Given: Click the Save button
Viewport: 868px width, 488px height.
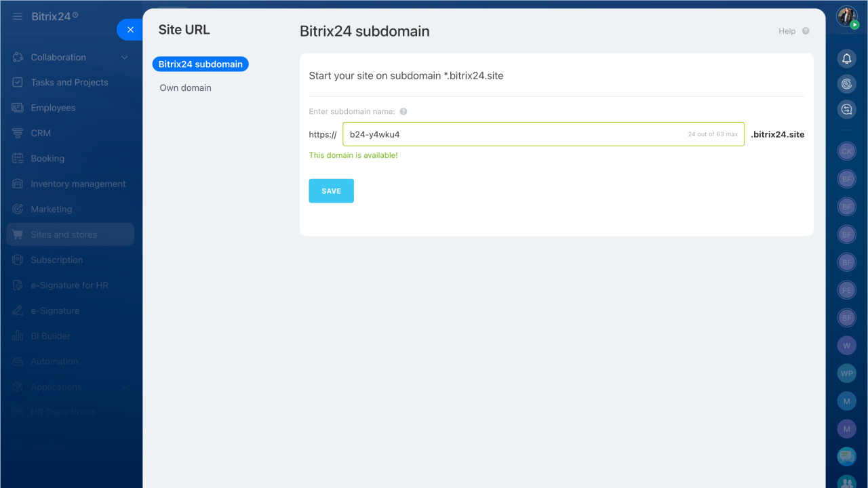Looking at the screenshot, I should click(331, 191).
